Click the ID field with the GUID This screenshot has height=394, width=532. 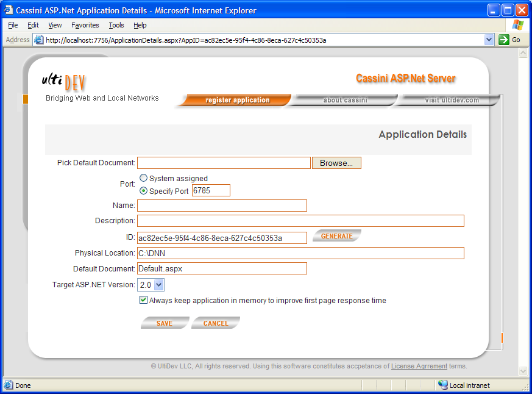[x=222, y=238]
